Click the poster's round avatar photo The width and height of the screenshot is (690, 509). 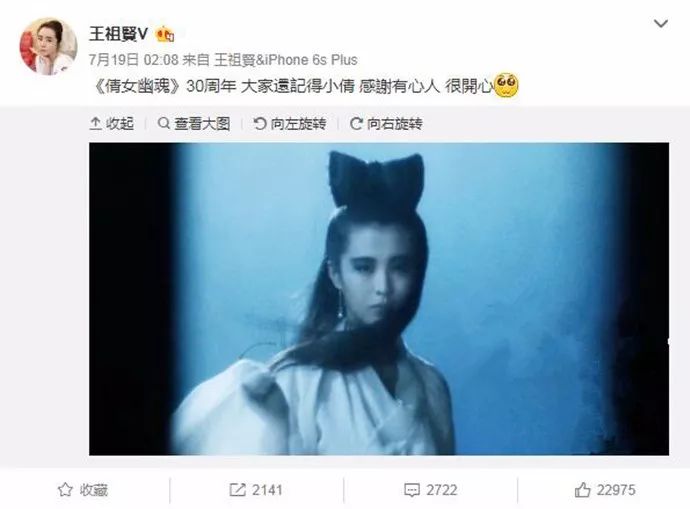click(48, 46)
